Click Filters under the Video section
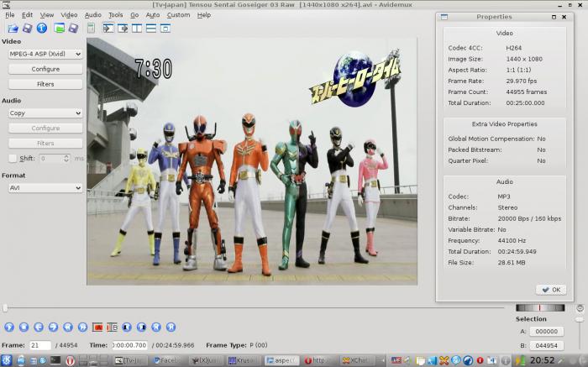This screenshot has width=588, height=367. [45, 84]
